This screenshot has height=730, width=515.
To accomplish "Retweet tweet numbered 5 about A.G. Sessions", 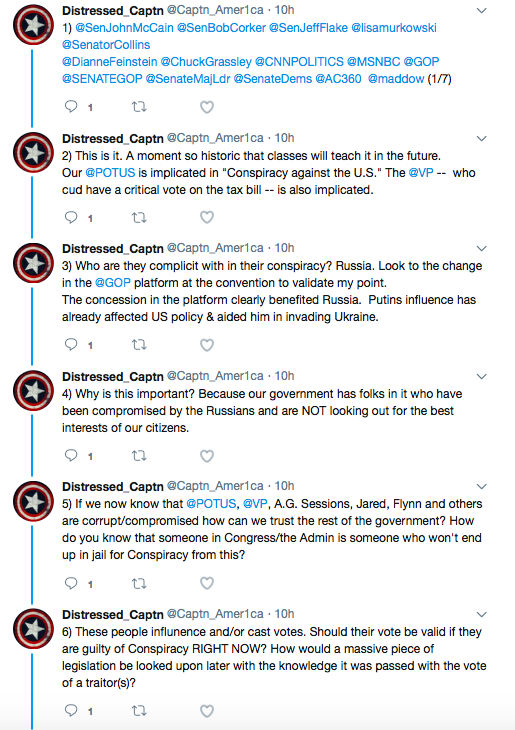I will pos(139,583).
